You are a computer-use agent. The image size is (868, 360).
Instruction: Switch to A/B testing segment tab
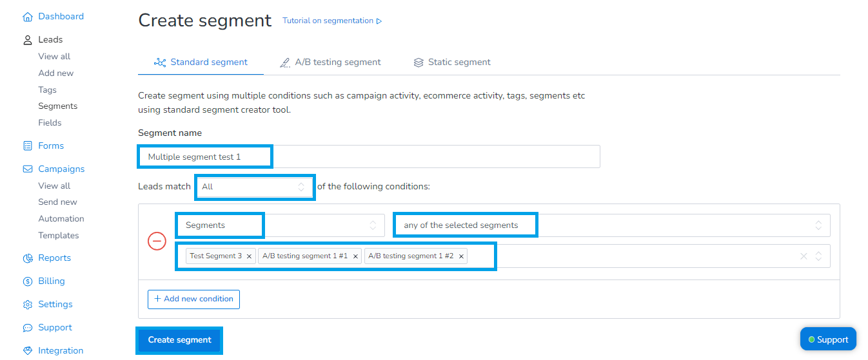click(x=330, y=62)
